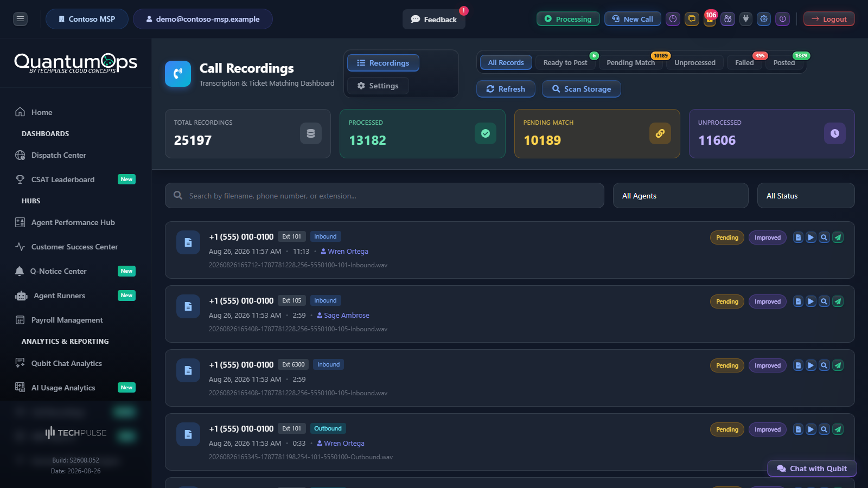Viewport: 868px width, 488px height.
Task: Open the hamburger menu in the top bar
Action: tap(20, 19)
